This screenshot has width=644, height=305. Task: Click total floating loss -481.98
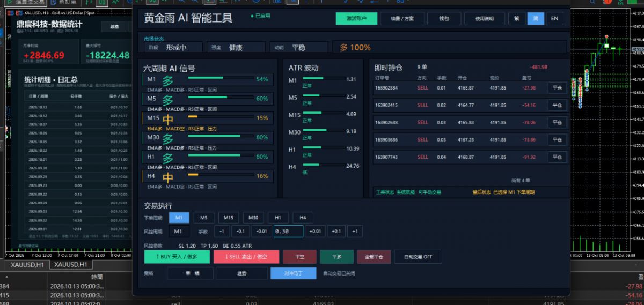(x=538, y=67)
